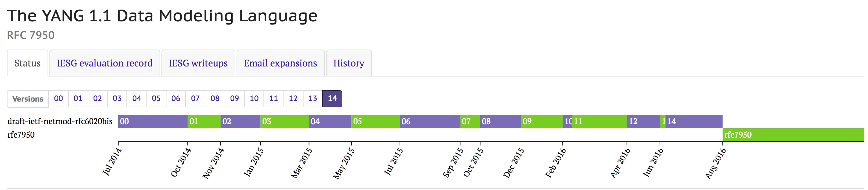The width and height of the screenshot is (868, 190).
Task: Open the IESG writeups tab
Action: pos(198,63)
